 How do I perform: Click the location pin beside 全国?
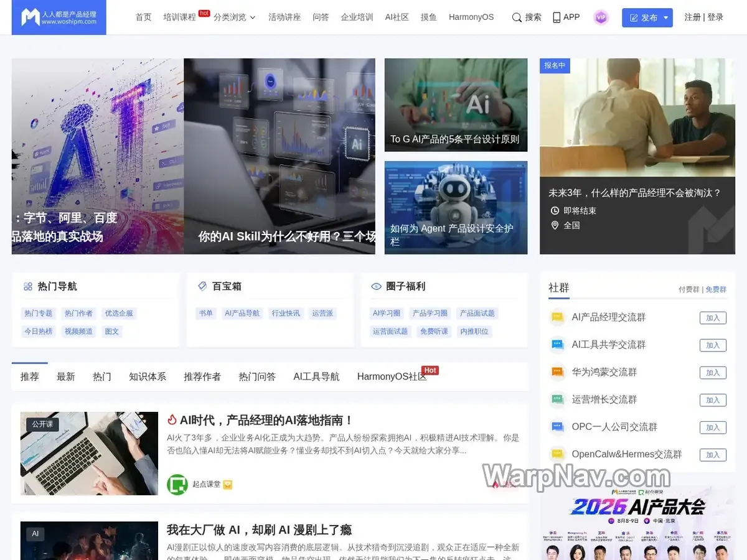[555, 225]
